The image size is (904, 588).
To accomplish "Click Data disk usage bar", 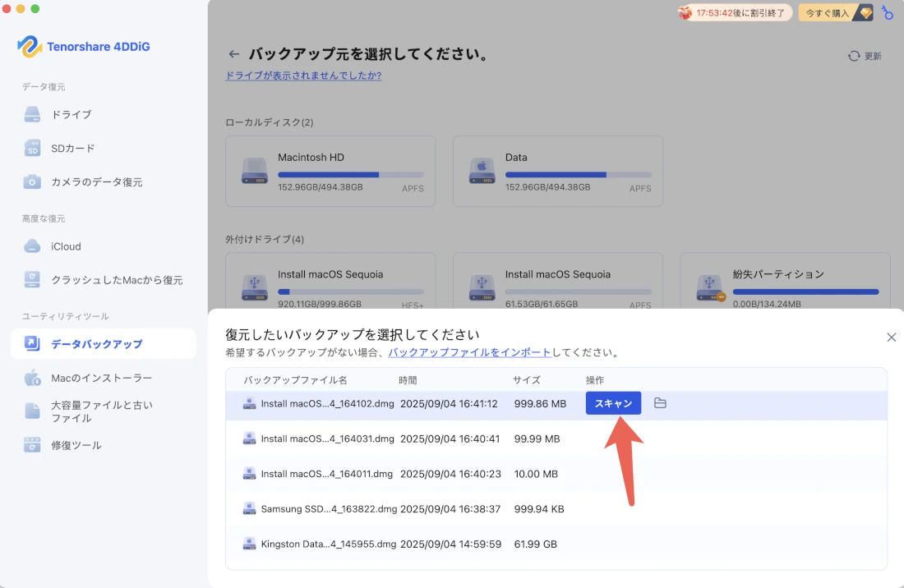I will click(579, 174).
